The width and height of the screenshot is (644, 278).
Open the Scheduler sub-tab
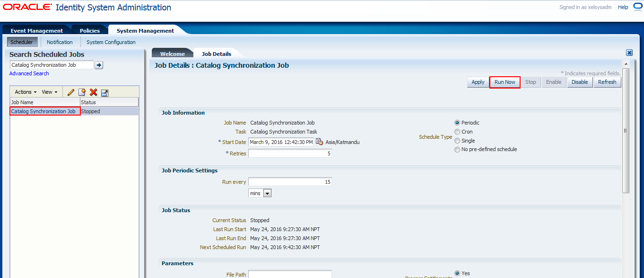click(x=22, y=42)
